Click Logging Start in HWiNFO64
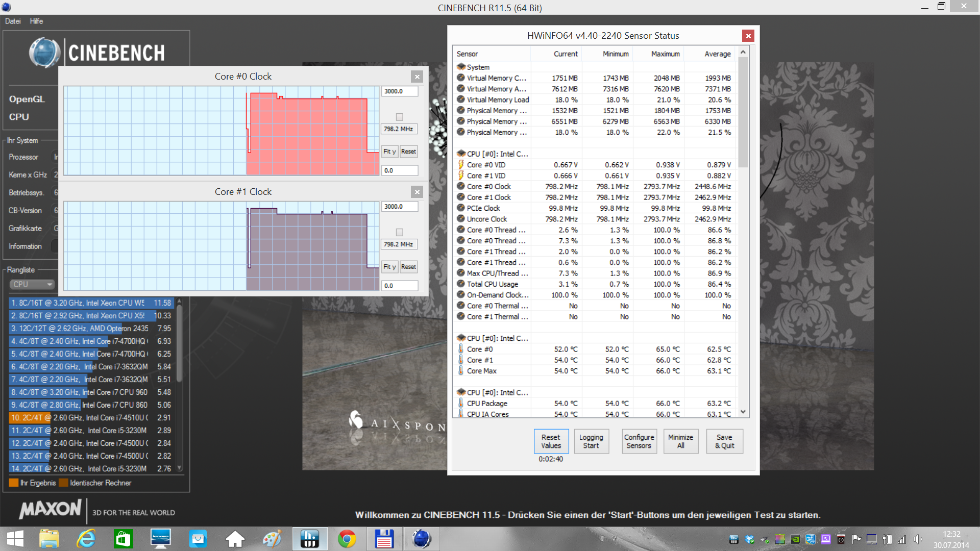The height and width of the screenshot is (551, 980). pyautogui.click(x=591, y=441)
